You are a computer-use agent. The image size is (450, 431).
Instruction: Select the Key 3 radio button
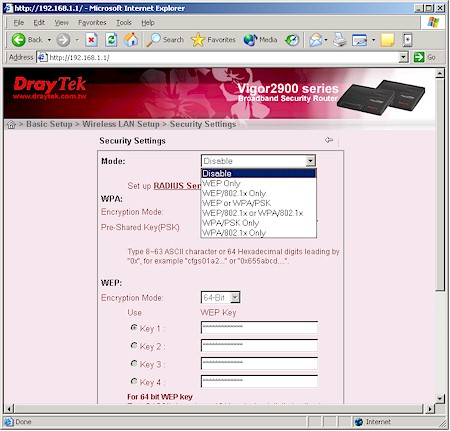point(134,363)
